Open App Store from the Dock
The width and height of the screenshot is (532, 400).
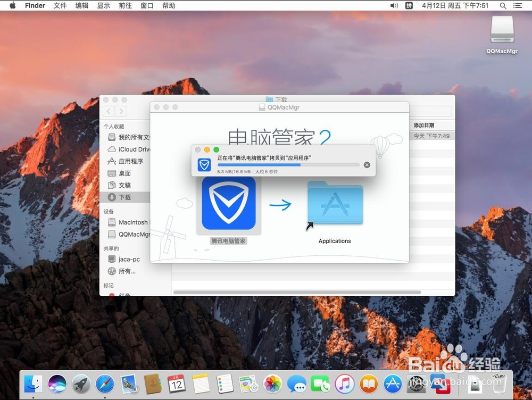pos(393,384)
